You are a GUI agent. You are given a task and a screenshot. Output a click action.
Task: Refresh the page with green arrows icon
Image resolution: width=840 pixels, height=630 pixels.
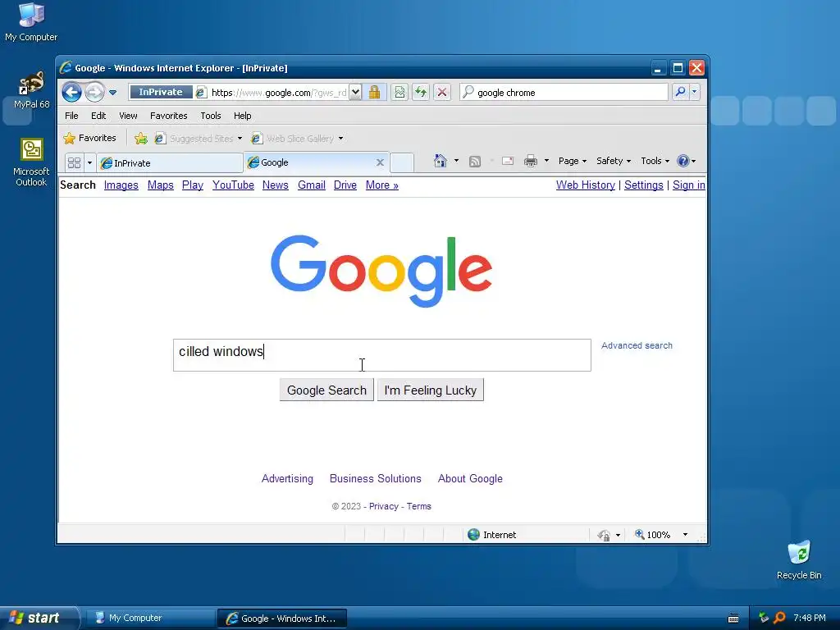click(421, 92)
